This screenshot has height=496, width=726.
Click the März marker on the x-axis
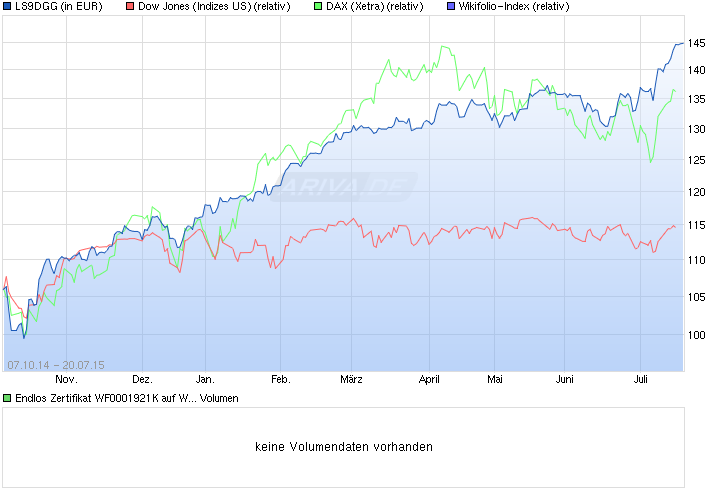(351, 380)
